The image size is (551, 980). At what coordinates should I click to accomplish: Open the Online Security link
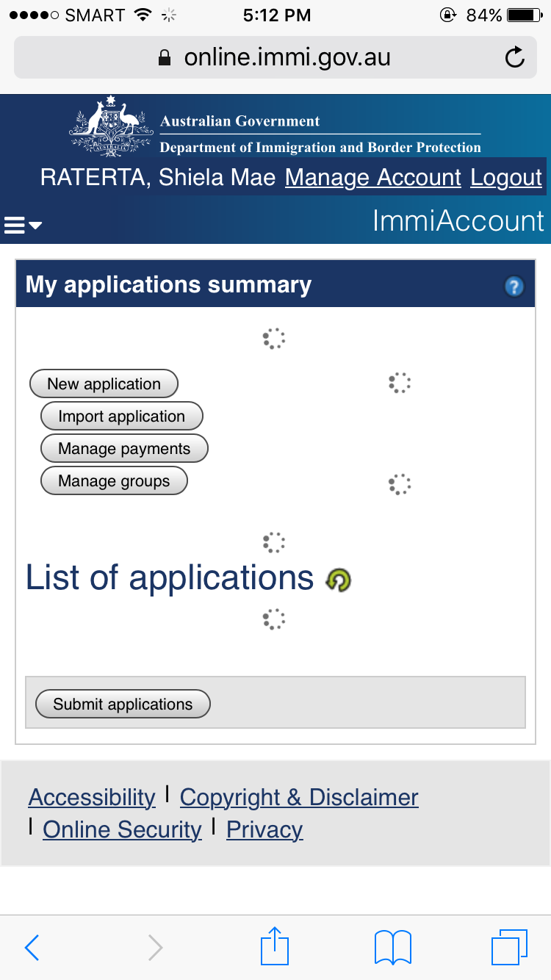(x=122, y=829)
